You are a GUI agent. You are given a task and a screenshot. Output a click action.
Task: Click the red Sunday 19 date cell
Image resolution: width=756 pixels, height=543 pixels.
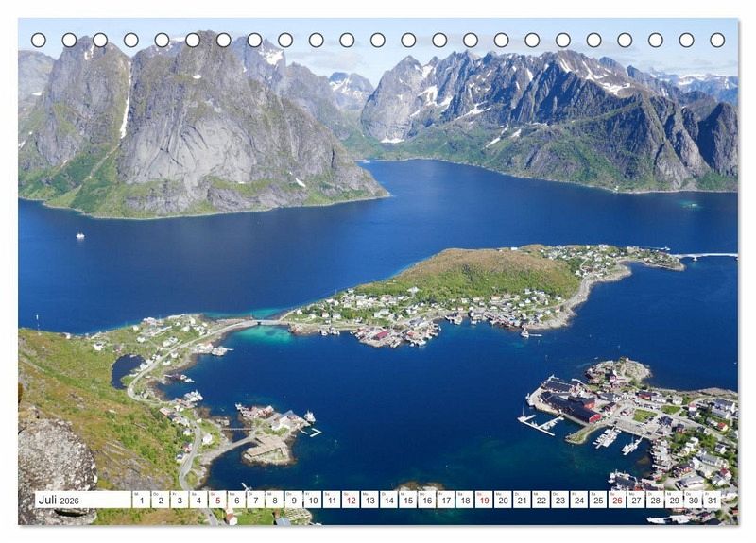pyautogui.click(x=484, y=500)
